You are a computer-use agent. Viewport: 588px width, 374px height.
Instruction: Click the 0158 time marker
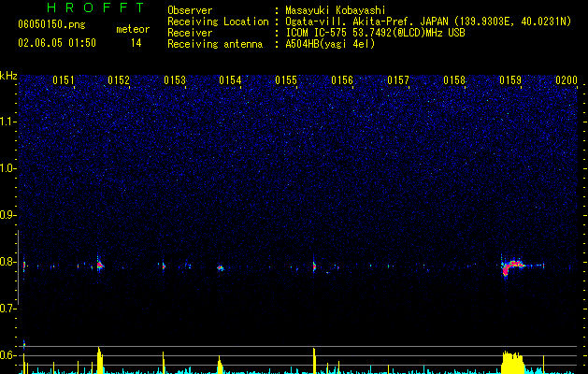tap(454, 80)
